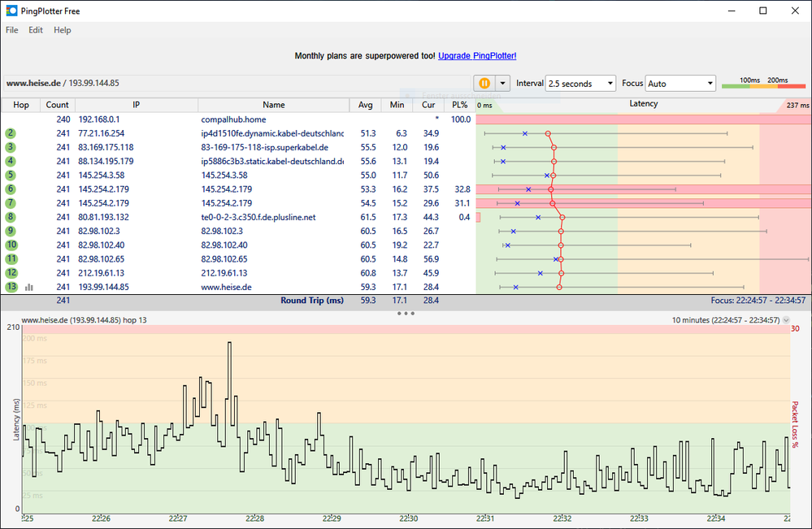This screenshot has height=529, width=812.
Task: Click the Avg column header
Action: [x=366, y=105]
